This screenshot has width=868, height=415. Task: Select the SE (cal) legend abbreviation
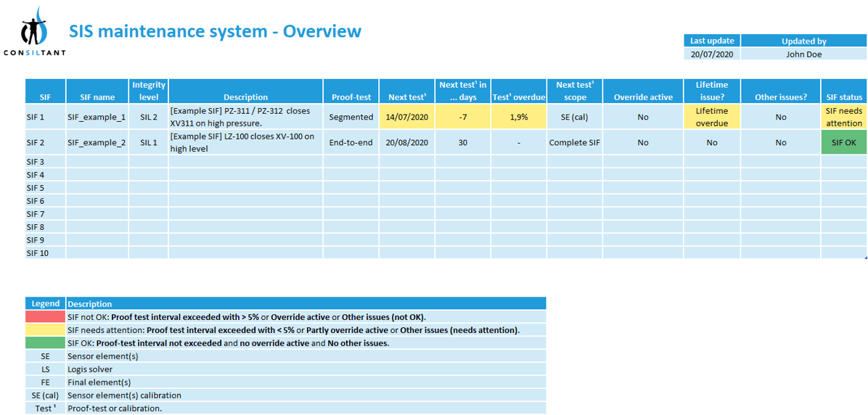click(45, 395)
